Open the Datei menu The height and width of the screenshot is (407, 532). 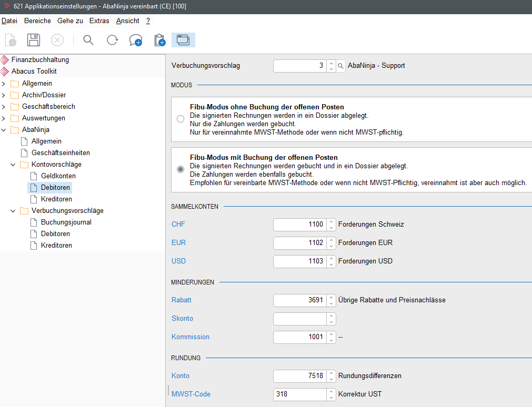tap(9, 21)
